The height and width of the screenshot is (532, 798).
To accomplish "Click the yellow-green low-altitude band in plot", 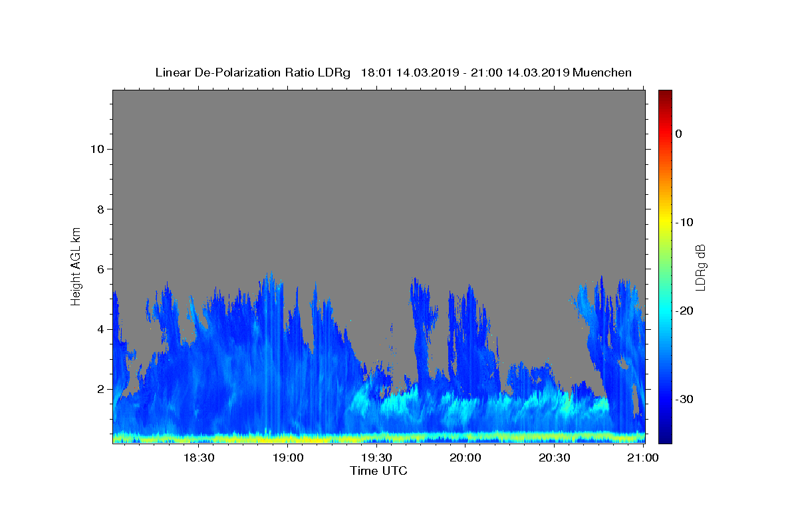I will [x=378, y=438].
